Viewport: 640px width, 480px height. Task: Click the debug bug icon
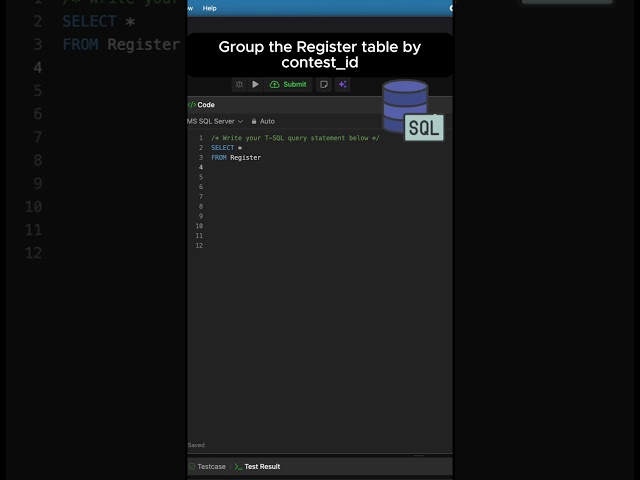[x=239, y=84]
